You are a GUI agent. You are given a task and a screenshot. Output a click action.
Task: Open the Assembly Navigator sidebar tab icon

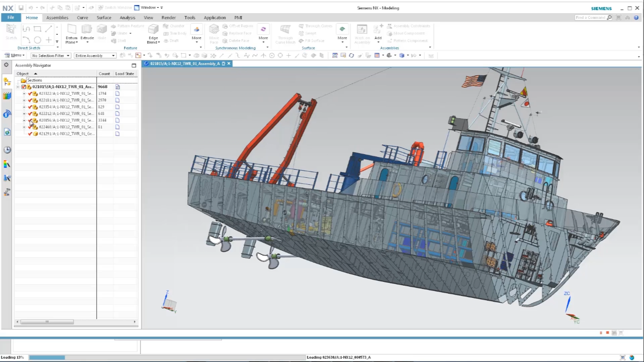(7, 82)
